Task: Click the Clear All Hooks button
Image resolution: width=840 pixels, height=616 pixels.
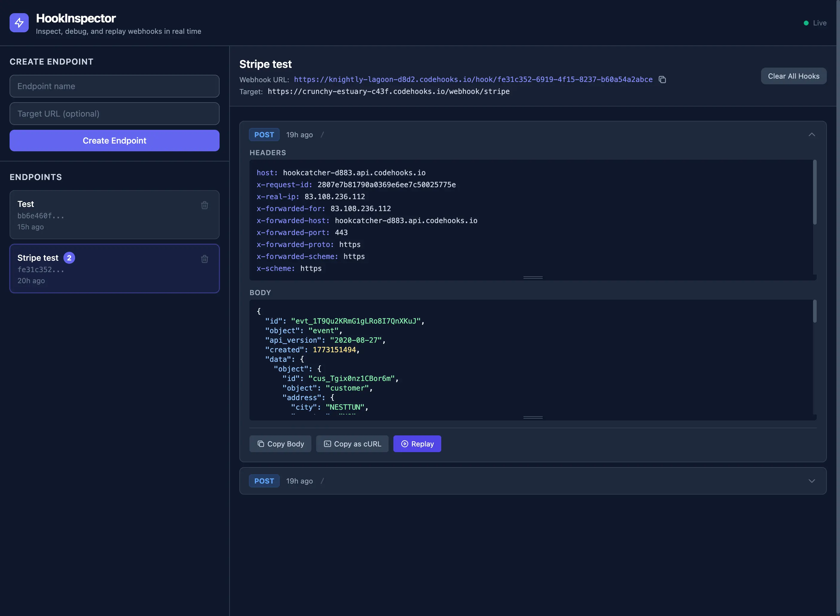Action: [x=793, y=76]
